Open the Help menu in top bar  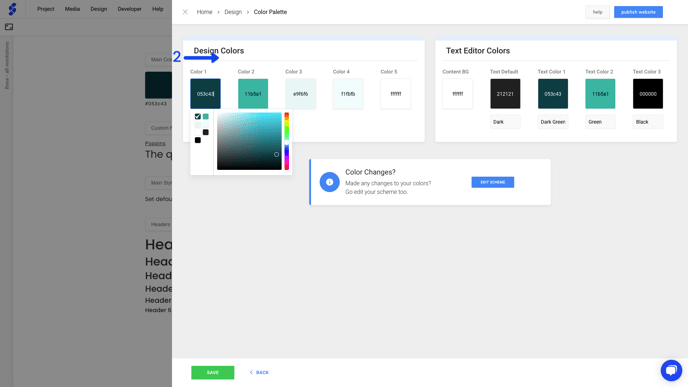(158, 9)
